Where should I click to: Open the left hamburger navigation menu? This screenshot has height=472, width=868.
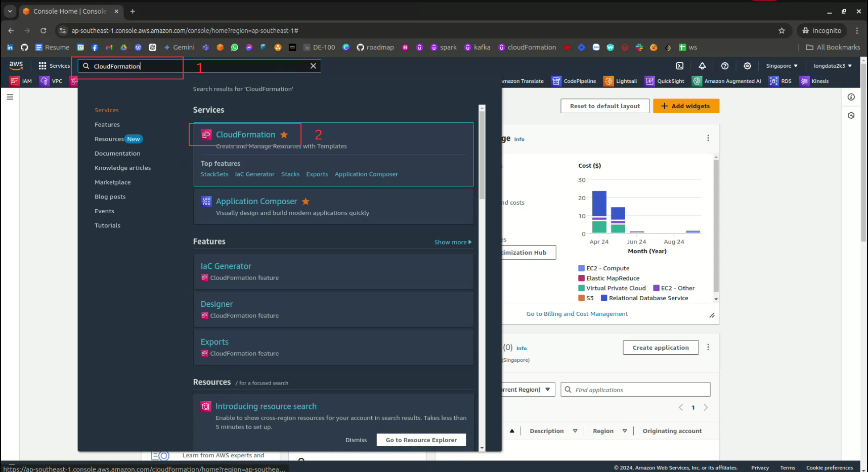point(10,97)
